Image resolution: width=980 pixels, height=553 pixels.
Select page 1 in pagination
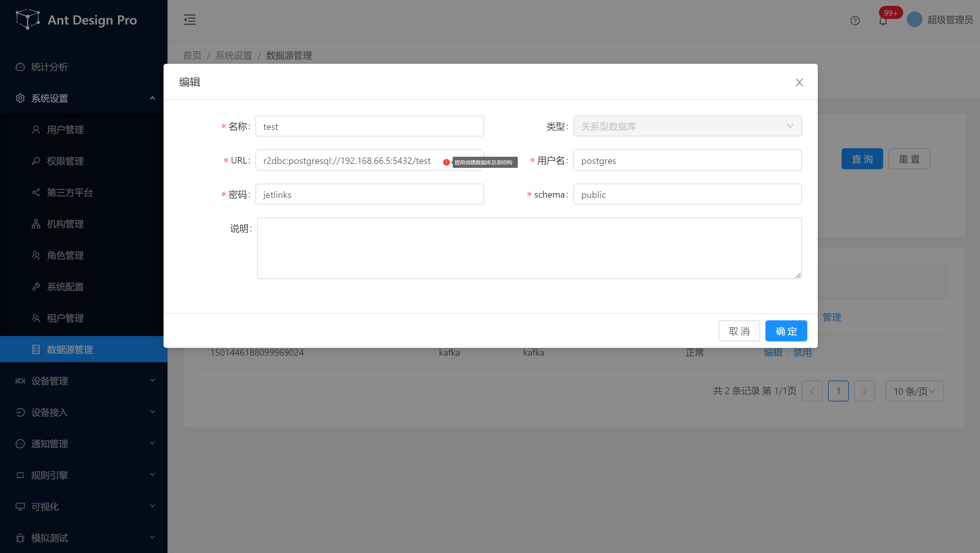838,391
